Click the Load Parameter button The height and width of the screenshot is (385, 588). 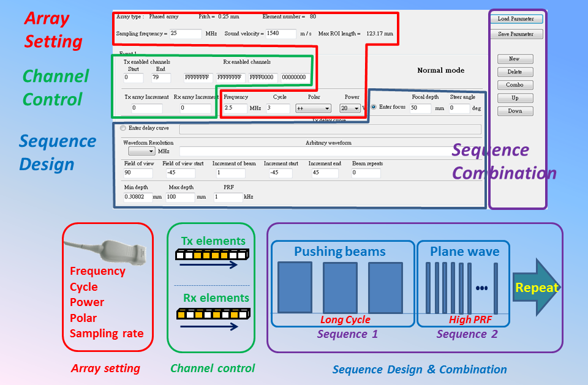point(516,19)
